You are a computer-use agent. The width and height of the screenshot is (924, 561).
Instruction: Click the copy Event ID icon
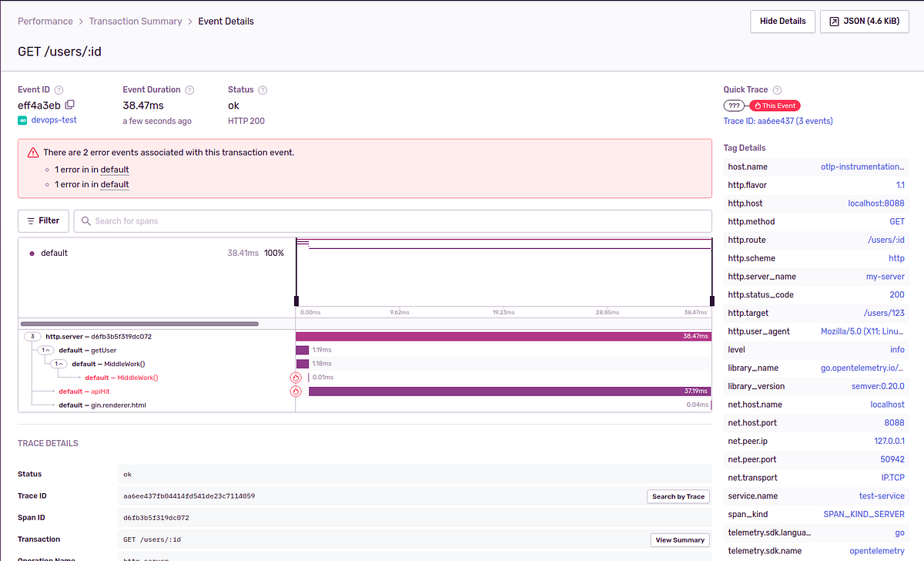coord(69,105)
